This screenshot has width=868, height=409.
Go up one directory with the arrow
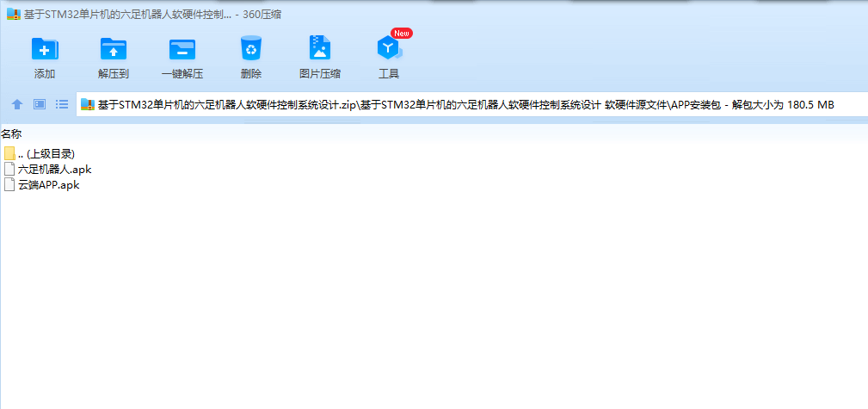pos(17,104)
